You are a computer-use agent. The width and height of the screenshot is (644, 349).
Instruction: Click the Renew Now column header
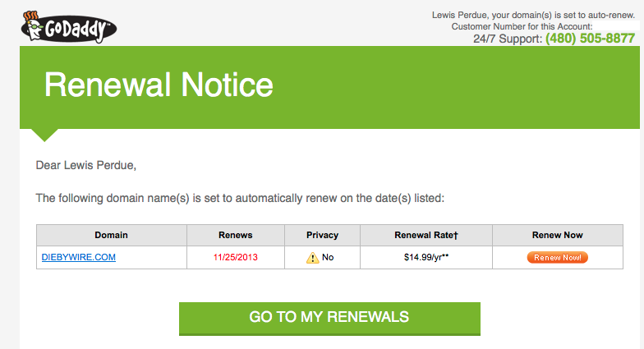coord(557,235)
